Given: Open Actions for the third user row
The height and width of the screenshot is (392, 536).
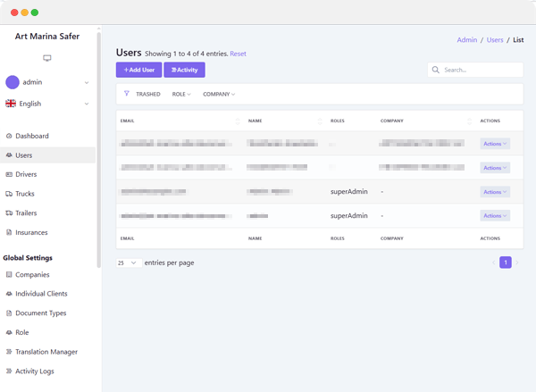Looking at the screenshot, I should click(x=495, y=192).
